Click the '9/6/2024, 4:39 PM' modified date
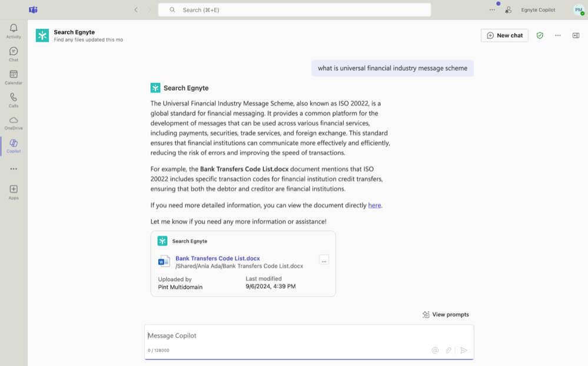588x366 pixels. pos(270,286)
